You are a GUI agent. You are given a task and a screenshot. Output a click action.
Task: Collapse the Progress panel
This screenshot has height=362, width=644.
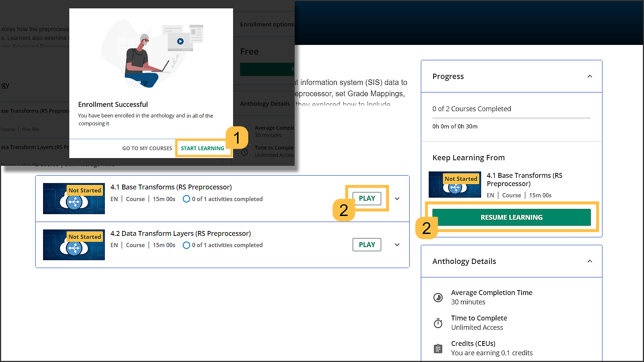coord(590,76)
